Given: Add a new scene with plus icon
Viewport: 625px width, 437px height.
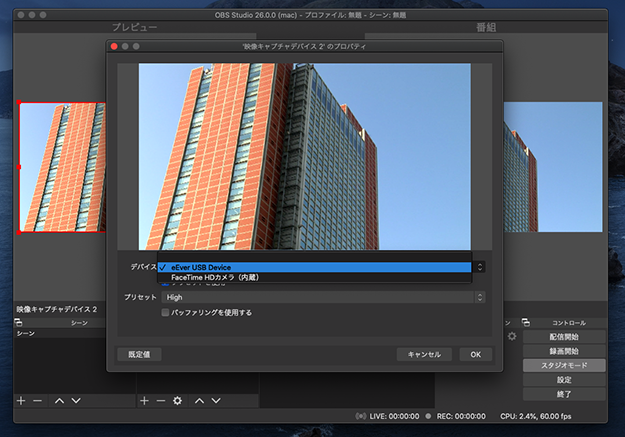Looking at the screenshot, I should click(x=21, y=400).
